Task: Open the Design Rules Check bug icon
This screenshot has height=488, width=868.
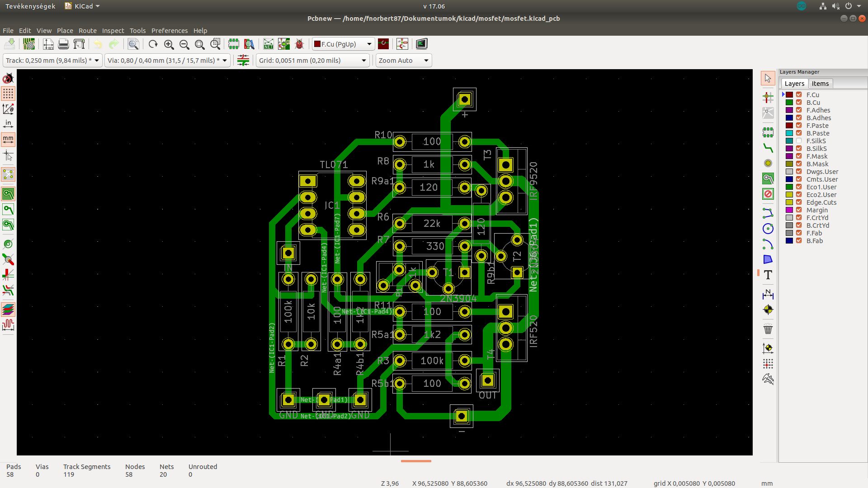Action: pos(299,44)
